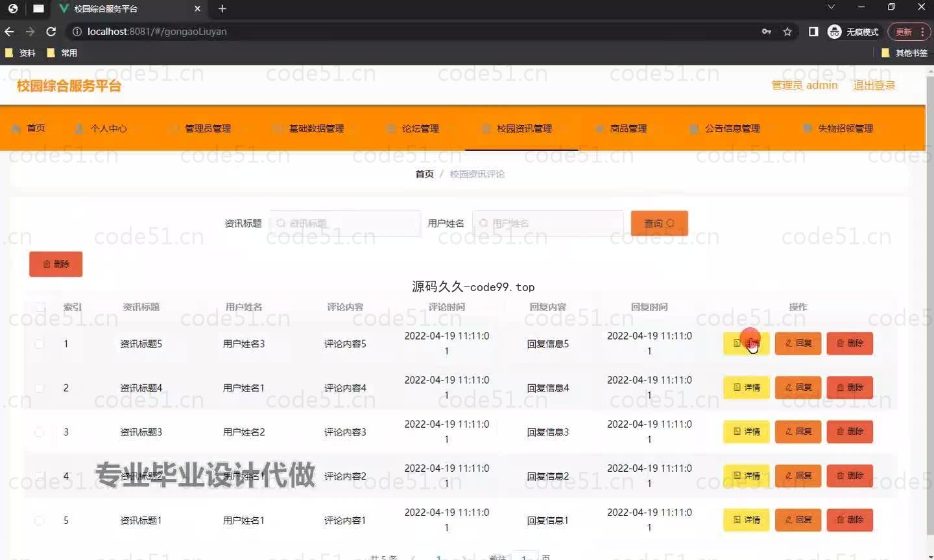
Task: Open 首页 in the orange nav bar
Action: tap(29, 128)
